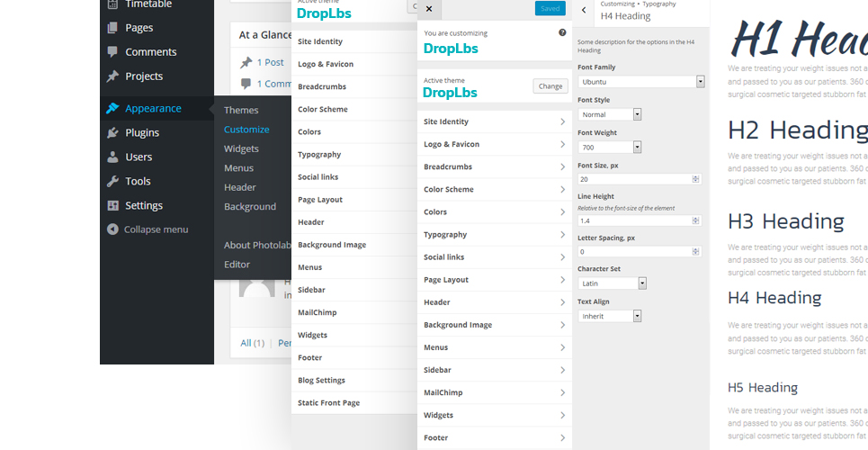Screen dimensions: 868x450
Task: Click Collapse menu text
Action: (x=157, y=229)
